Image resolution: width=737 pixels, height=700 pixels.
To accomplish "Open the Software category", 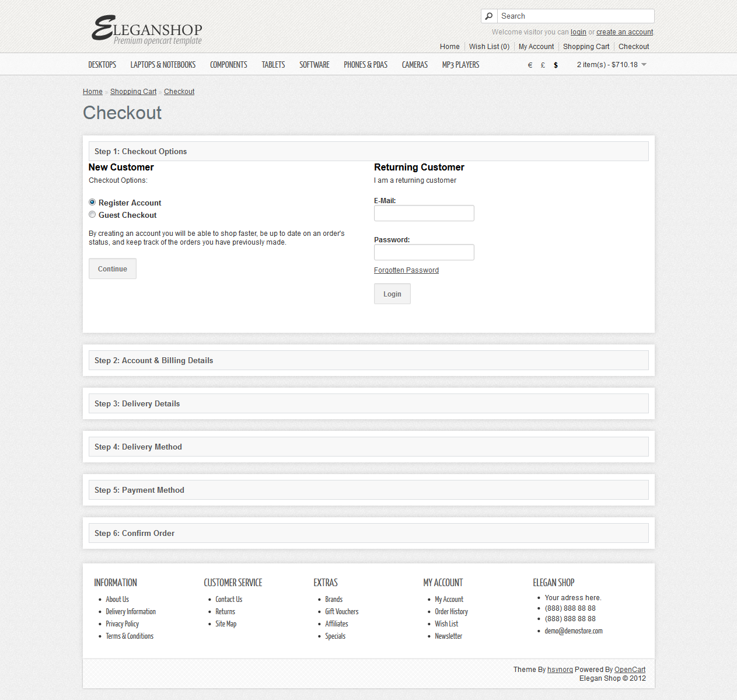I will pyautogui.click(x=315, y=65).
